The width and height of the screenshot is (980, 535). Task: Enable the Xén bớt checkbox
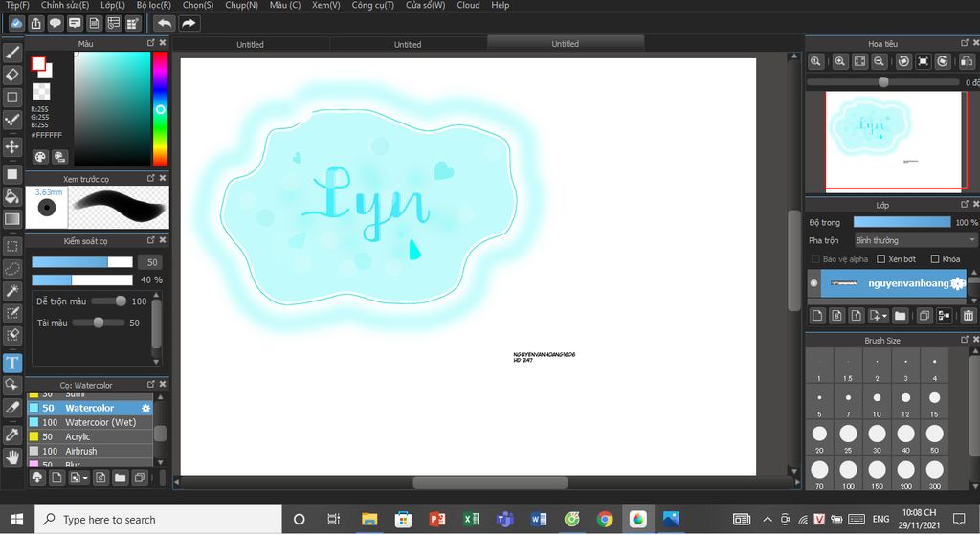(880, 258)
